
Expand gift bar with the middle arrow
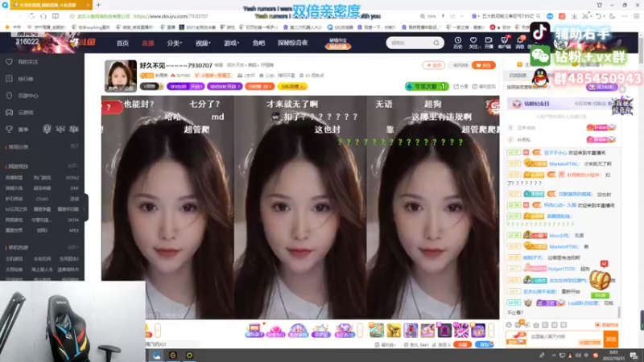pos(360,331)
